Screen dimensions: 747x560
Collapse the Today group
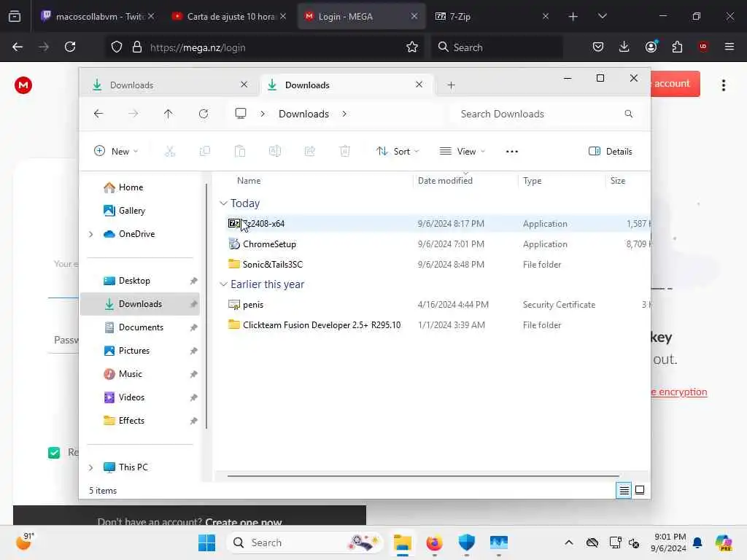pyautogui.click(x=223, y=203)
